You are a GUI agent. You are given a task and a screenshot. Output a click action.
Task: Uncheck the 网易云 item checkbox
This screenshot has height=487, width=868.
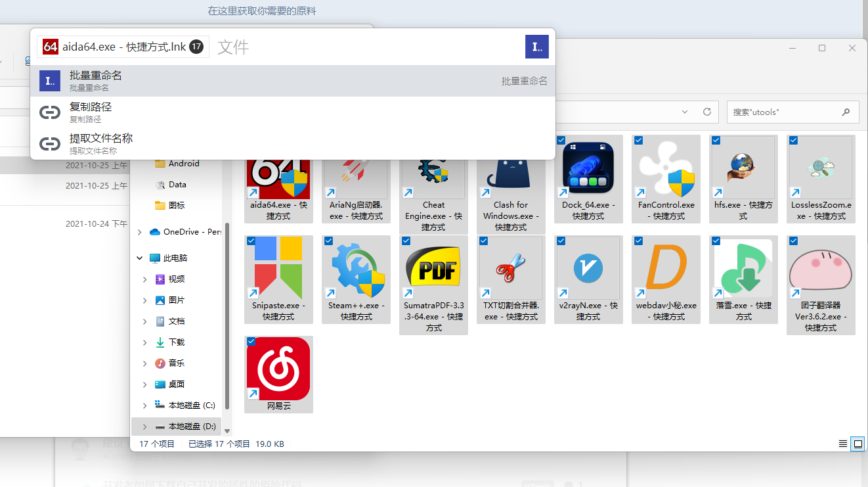point(251,342)
